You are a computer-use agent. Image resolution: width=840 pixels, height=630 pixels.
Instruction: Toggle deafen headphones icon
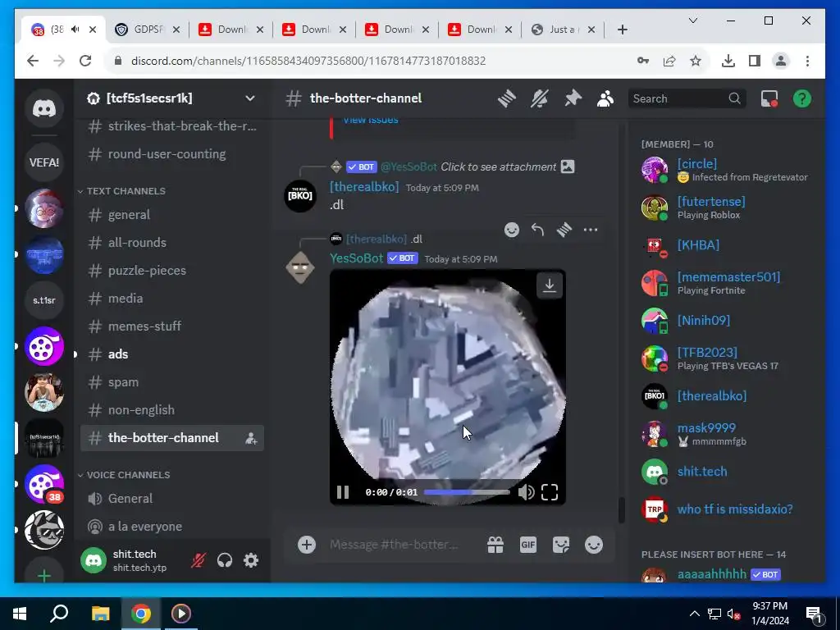[x=225, y=560]
